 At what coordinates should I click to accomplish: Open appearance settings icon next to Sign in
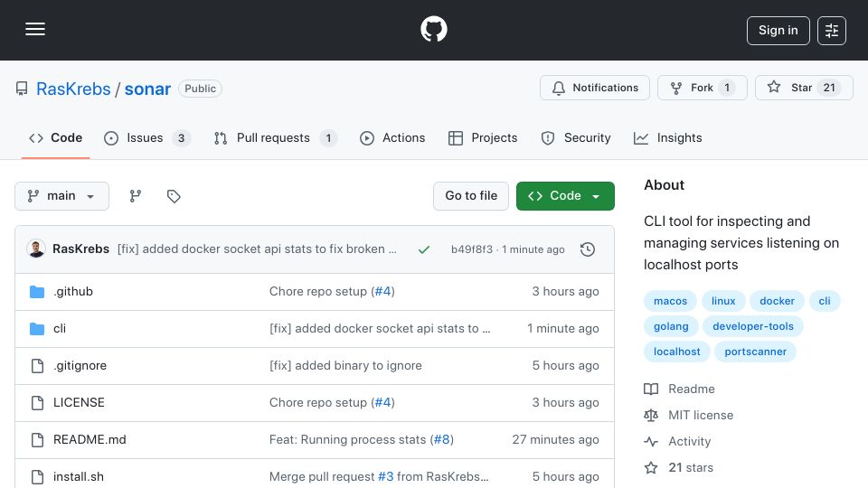832,31
